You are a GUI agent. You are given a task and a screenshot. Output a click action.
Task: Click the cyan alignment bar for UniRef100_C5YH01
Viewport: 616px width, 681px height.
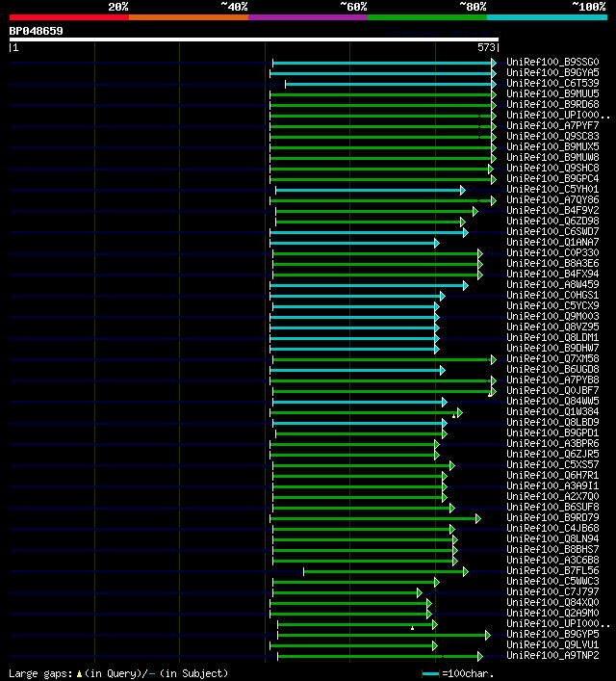coord(371,190)
